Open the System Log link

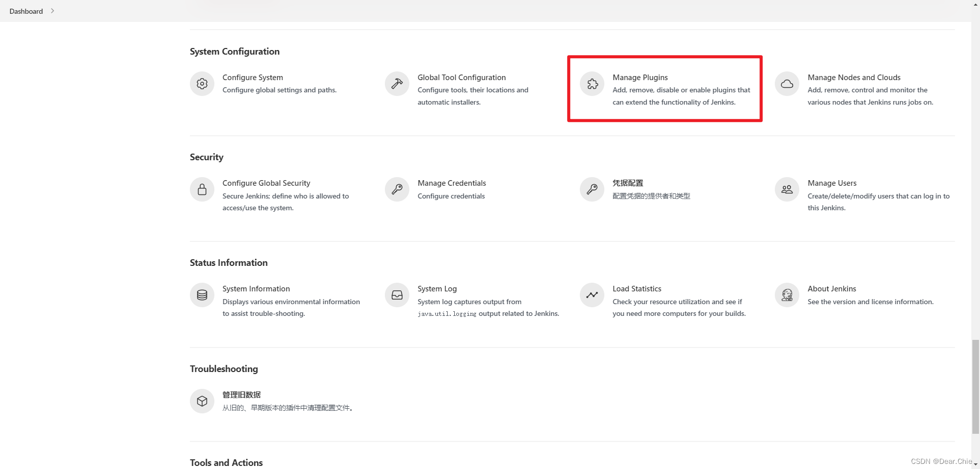pyautogui.click(x=437, y=289)
